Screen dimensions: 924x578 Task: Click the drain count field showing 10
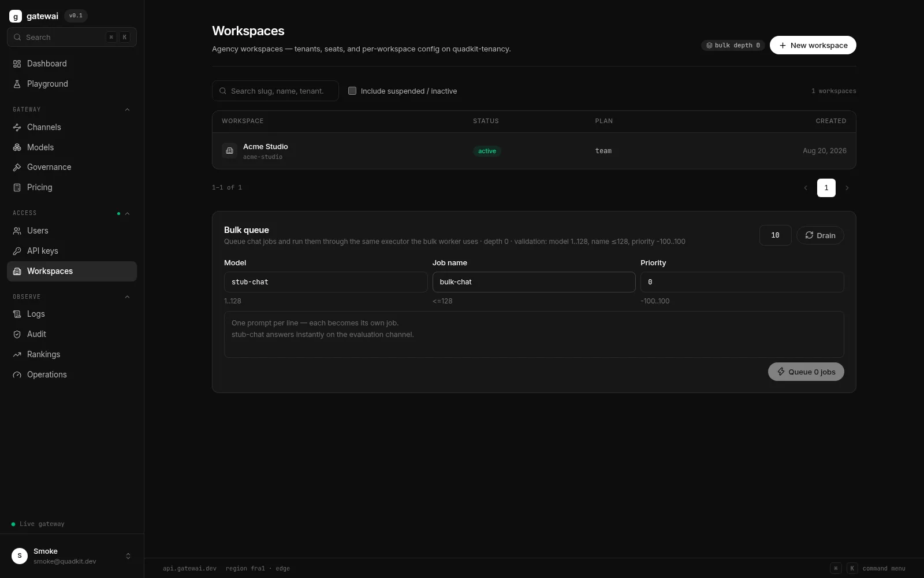776,235
